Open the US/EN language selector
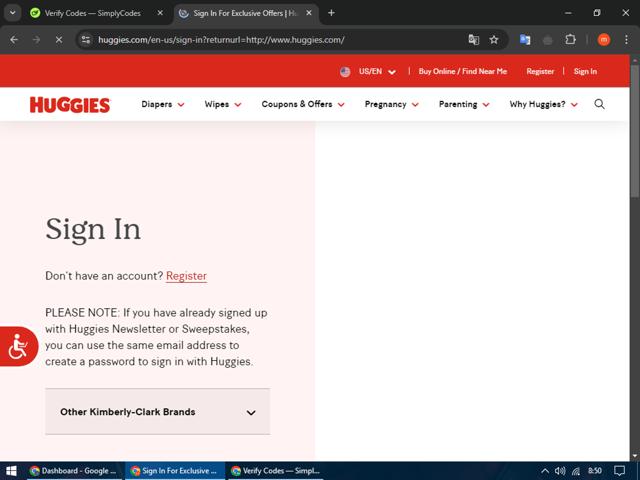The width and height of the screenshot is (640, 480). pos(369,71)
